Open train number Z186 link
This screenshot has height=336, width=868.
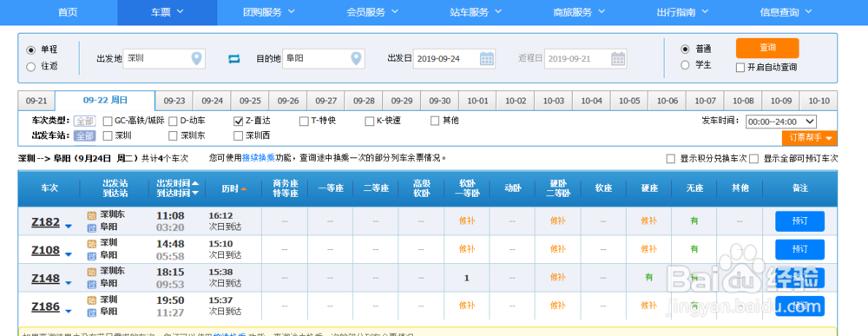(45, 306)
